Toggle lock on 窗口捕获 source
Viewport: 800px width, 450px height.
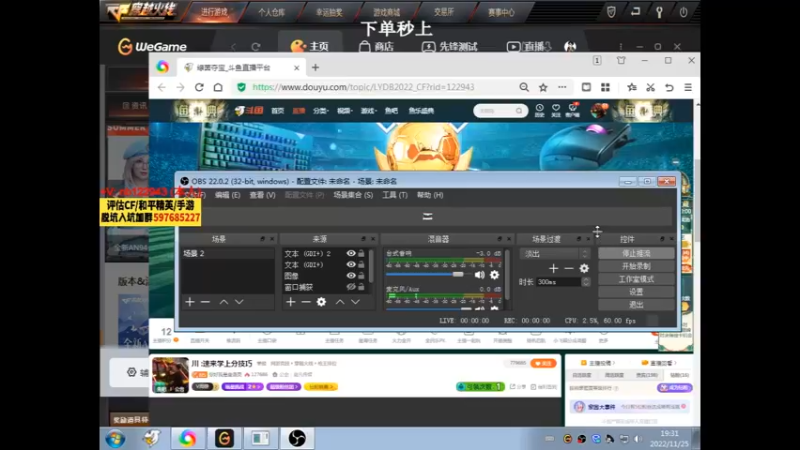[x=361, y=287]
